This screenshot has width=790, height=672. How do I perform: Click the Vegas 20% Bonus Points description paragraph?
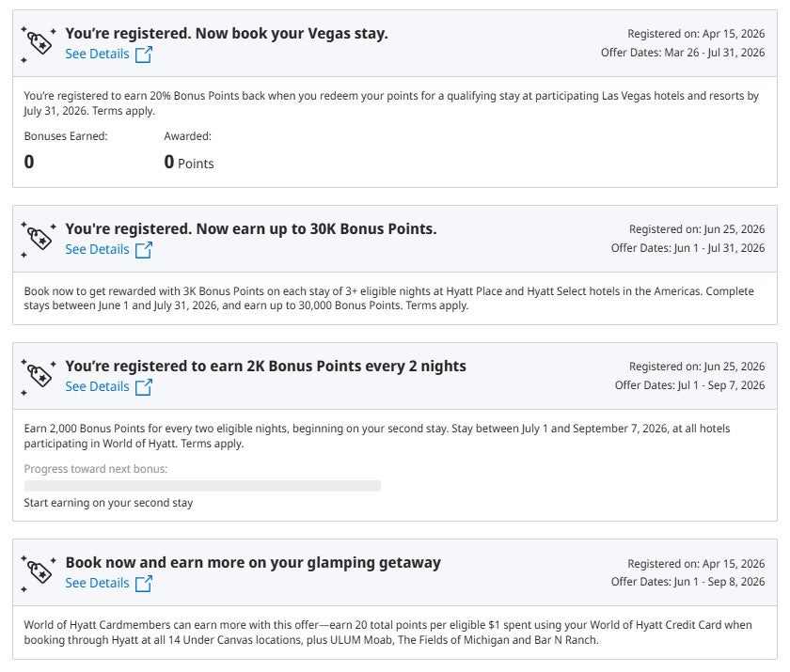pos(391,103)
